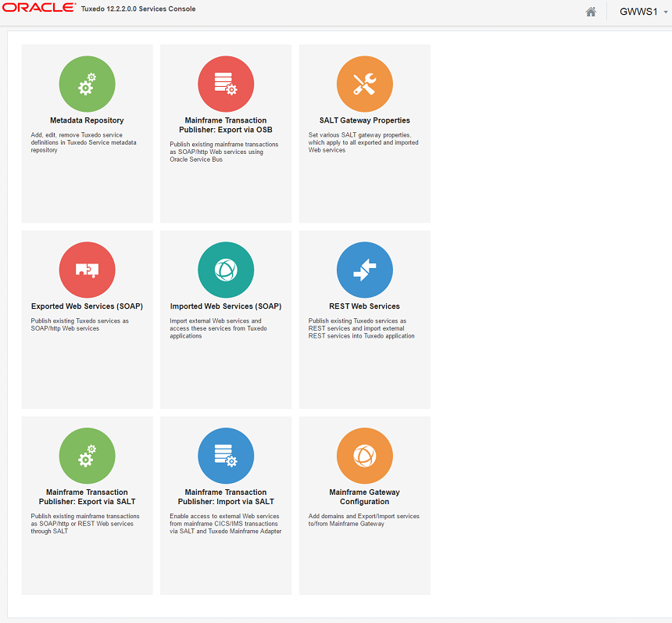This screenshot has width=672, height=623.
Task: Open the REST Web Services title
Action: [x=365, y=306]
